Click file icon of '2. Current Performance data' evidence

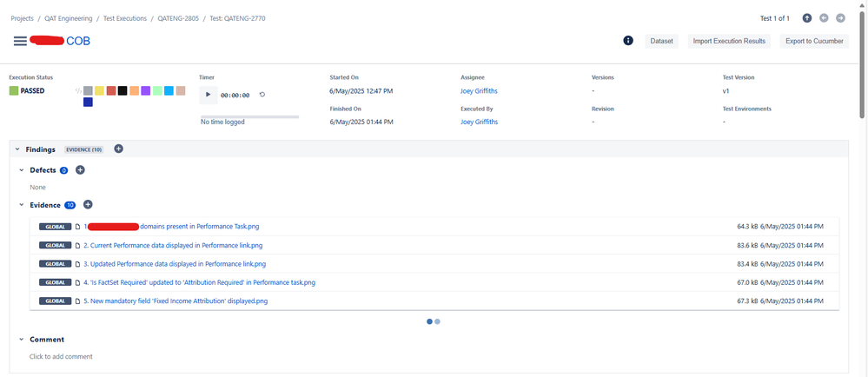pos(78,245)
